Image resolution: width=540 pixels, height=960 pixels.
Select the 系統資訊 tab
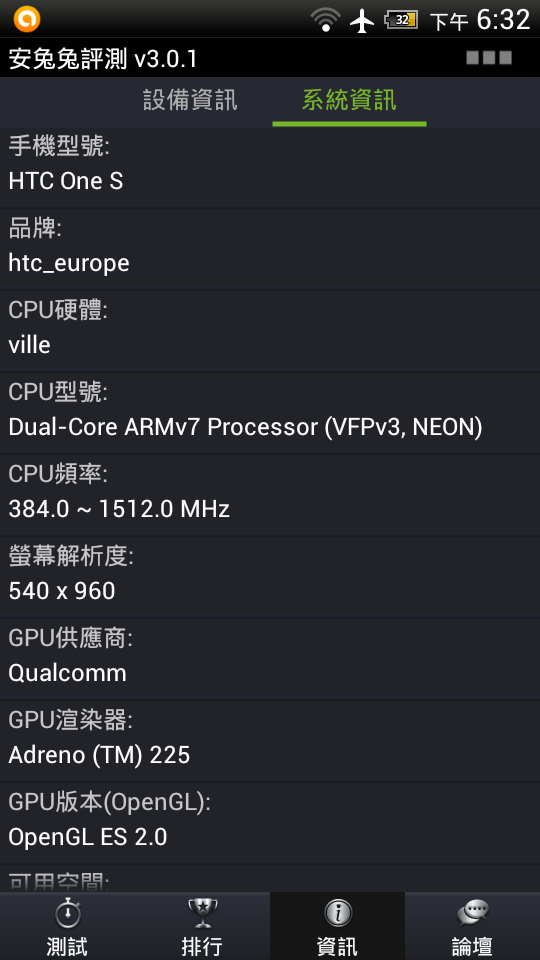click(x=349, y=100)
